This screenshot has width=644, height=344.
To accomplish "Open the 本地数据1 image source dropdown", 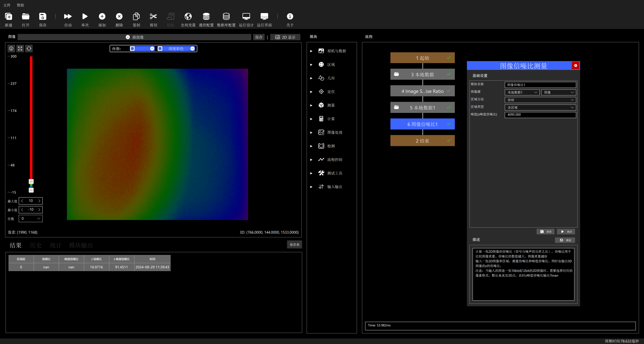I will click(522, 92).
